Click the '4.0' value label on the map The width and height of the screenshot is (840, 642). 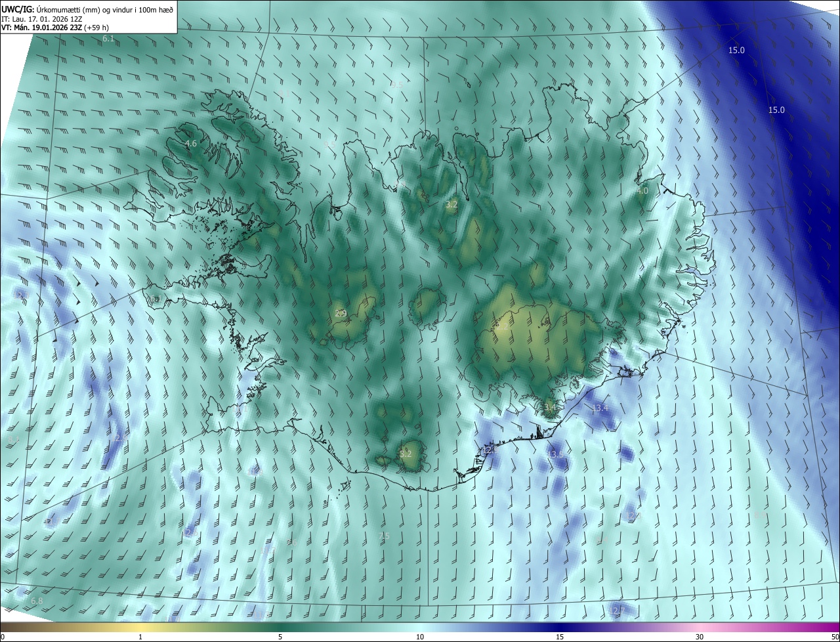(642, 191)
